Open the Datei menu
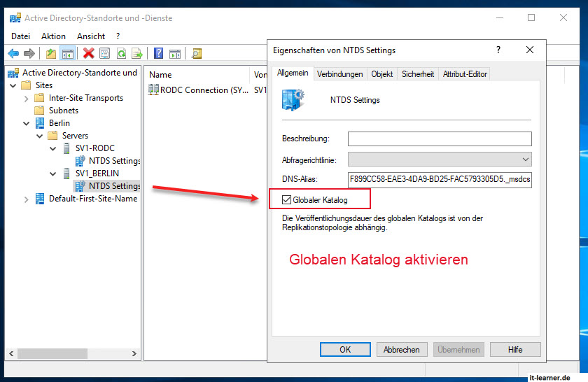 click(x=20, y=36)
